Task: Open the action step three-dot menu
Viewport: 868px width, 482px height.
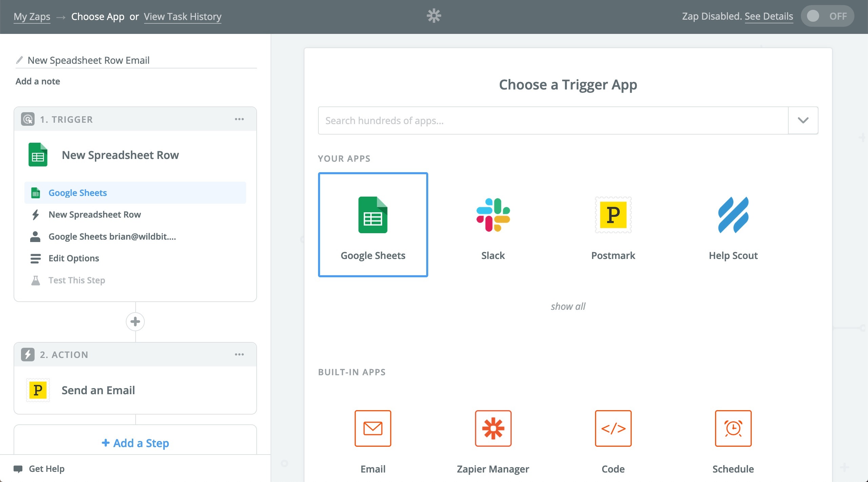Action: click(239, 355)
